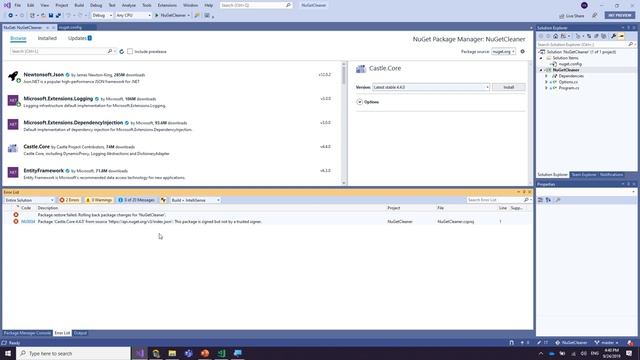Click the Navigate Backward toolbar icon
The width and height of the screenshot is (640, 360).
pos(11,16)
